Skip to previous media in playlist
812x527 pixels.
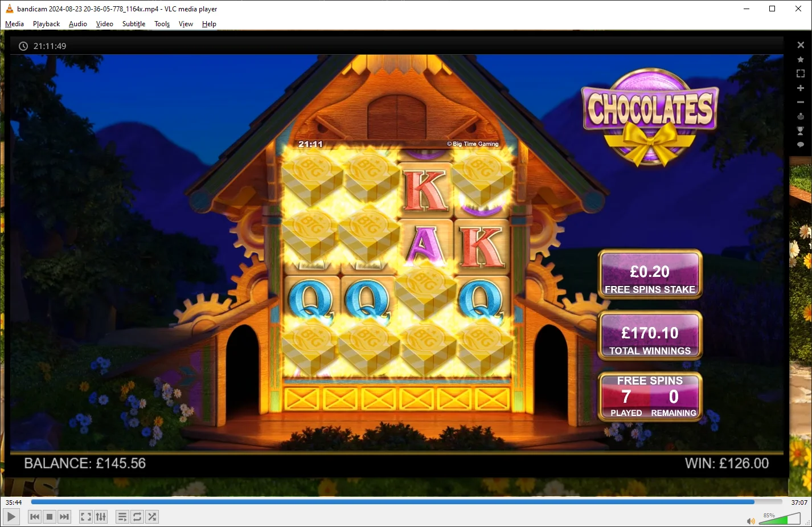[35, 517]
